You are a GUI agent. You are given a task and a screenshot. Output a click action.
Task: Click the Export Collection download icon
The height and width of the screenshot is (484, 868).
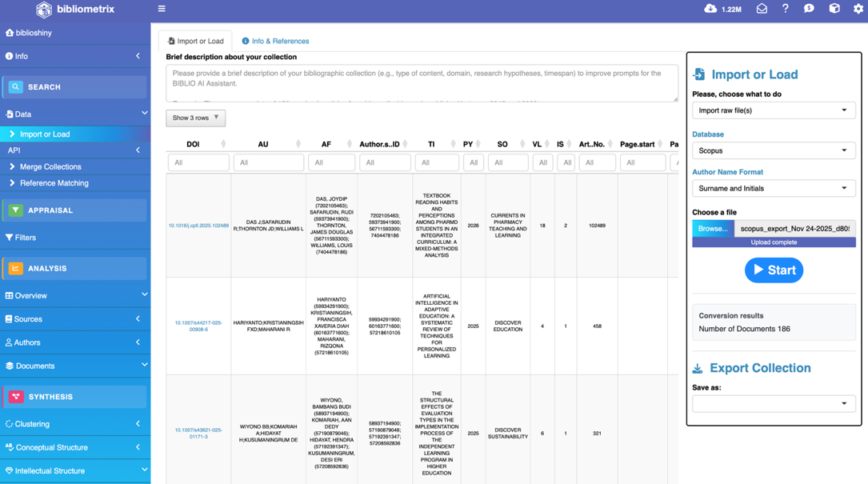698,368
